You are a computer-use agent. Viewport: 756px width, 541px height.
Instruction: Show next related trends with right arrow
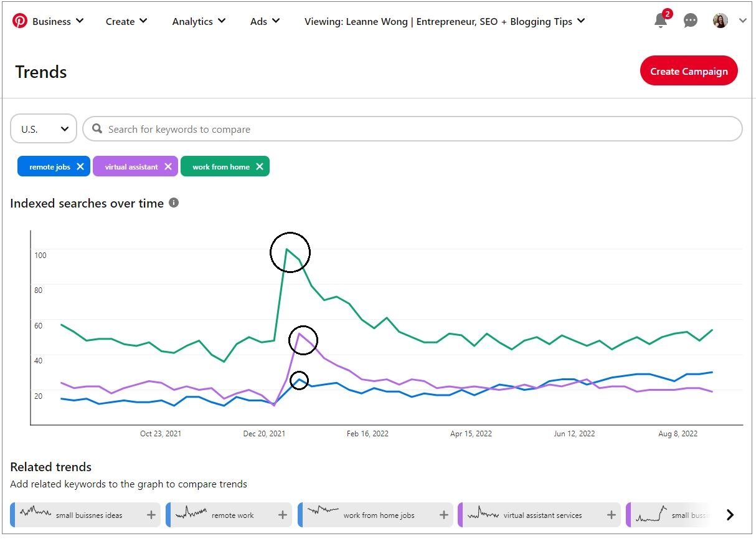[730, 515]
